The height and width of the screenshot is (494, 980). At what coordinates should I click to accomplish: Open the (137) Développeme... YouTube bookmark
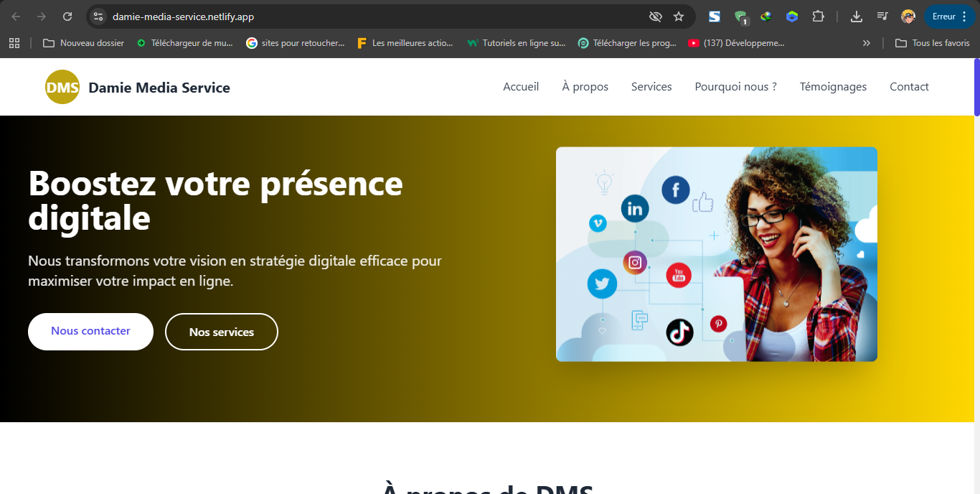(x=738, y=43)
